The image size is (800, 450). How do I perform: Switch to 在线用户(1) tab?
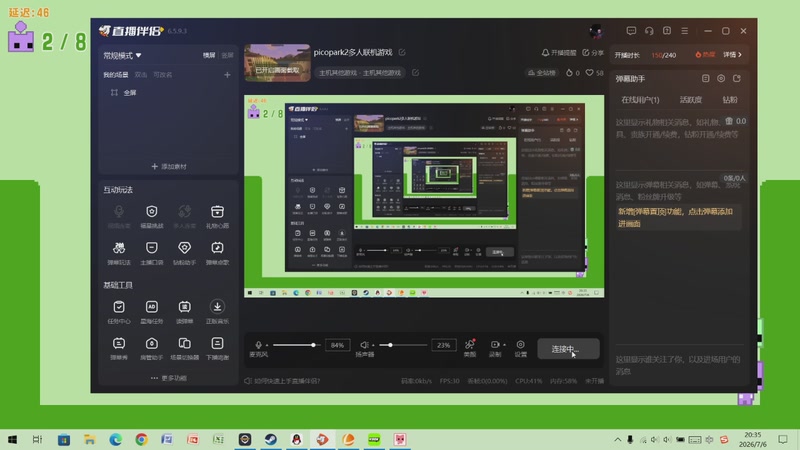coord(640,100)
